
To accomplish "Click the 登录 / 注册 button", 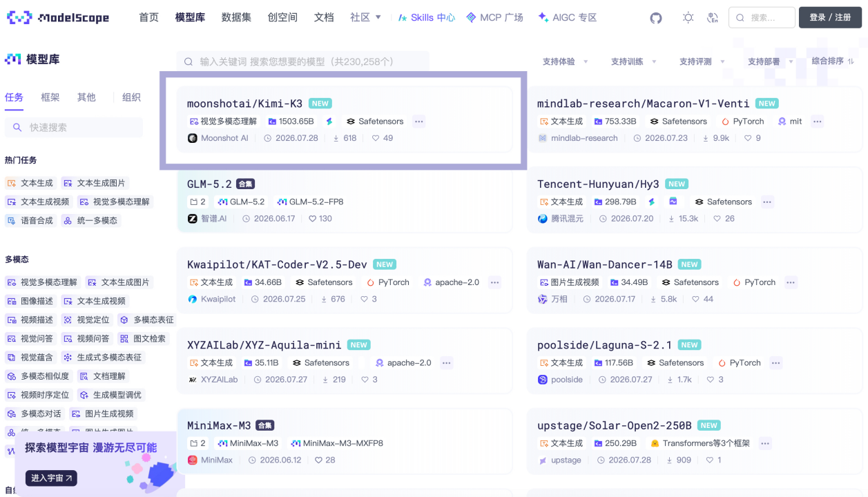I will 830,17.
